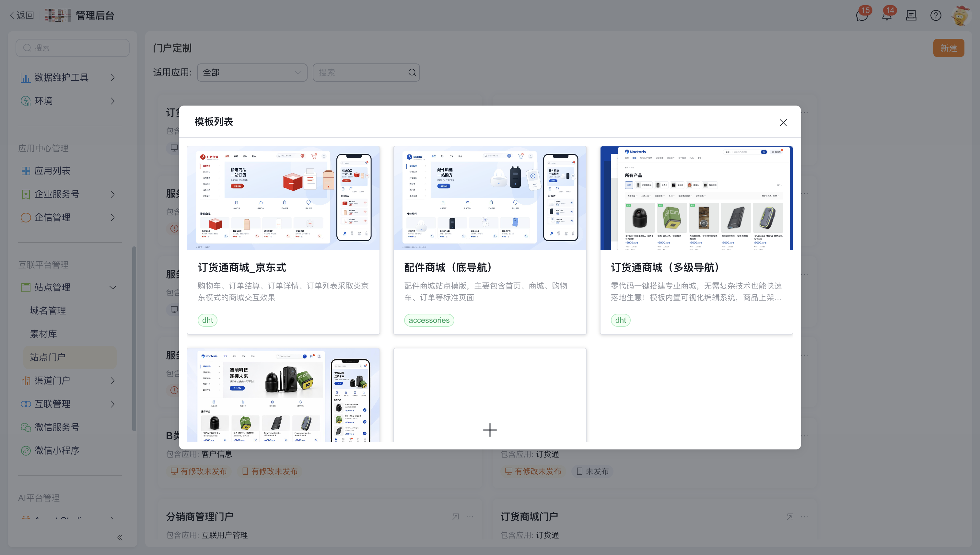Click the dht tag on 订货通商城_京东式 card
The height and width of the screenshot is (555, 980).
207,320
